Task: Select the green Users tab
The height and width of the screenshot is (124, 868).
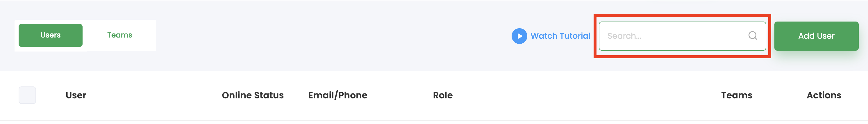Action: (x=51, y=35)
